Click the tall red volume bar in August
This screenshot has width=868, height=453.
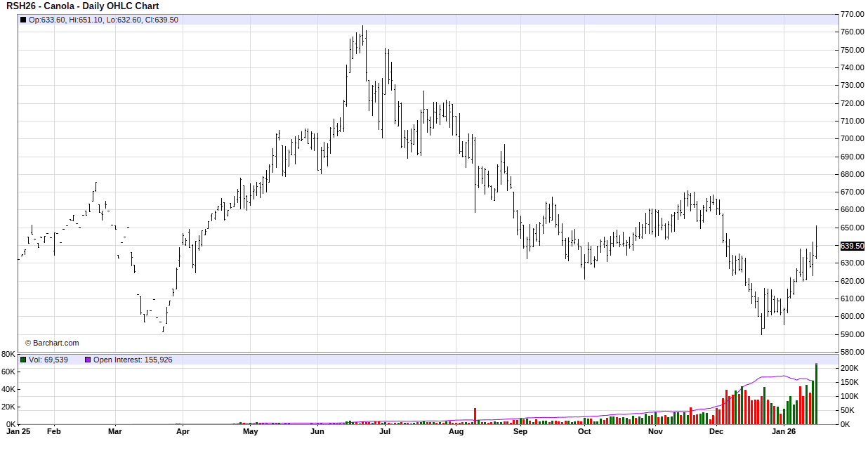point(475,416)
